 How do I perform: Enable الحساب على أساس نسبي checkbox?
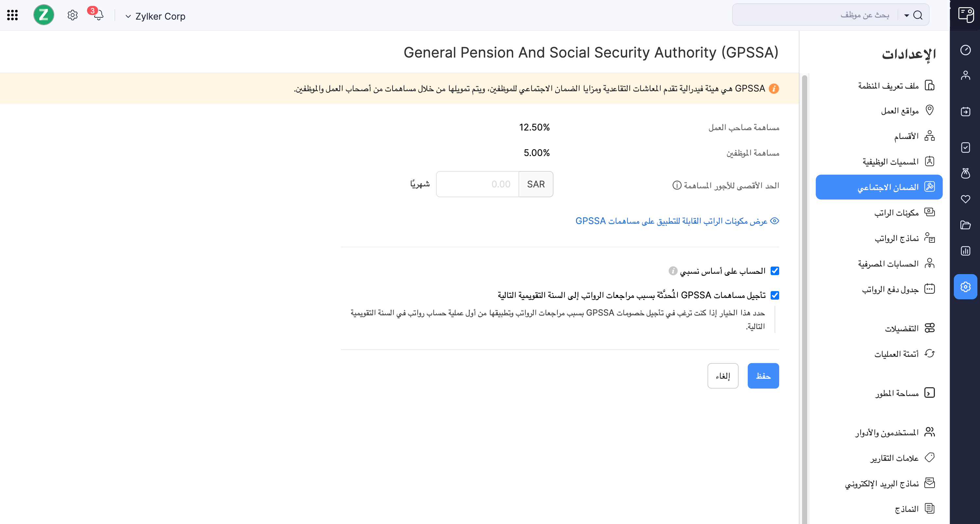coord(775,271)
